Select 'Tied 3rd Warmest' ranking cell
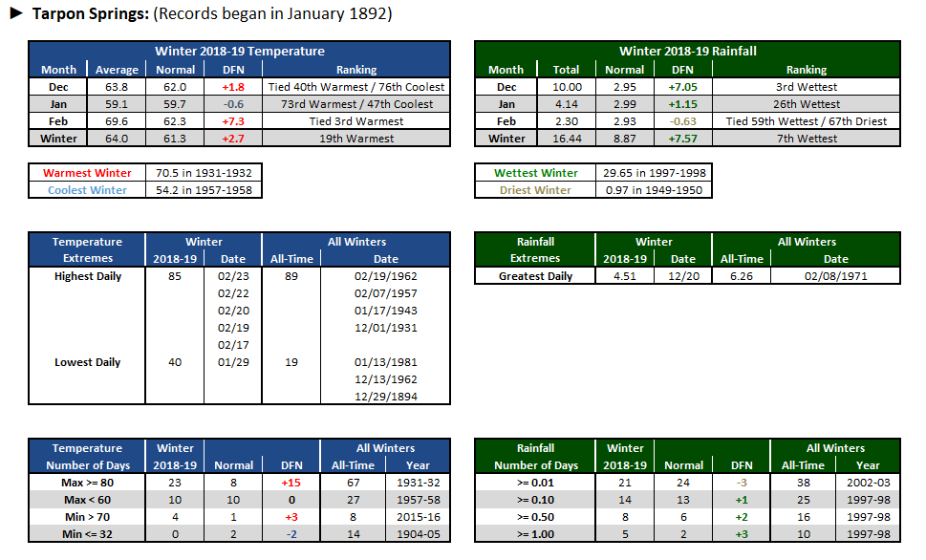Viewport: 926px width, 560px height. coord(356,121)
